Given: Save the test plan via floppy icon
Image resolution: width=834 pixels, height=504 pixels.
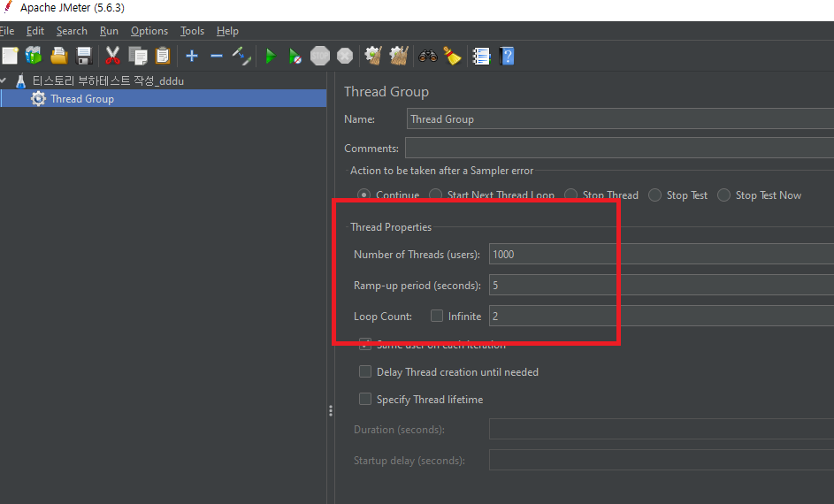Looking at the screenshot, I should (84, 56).
